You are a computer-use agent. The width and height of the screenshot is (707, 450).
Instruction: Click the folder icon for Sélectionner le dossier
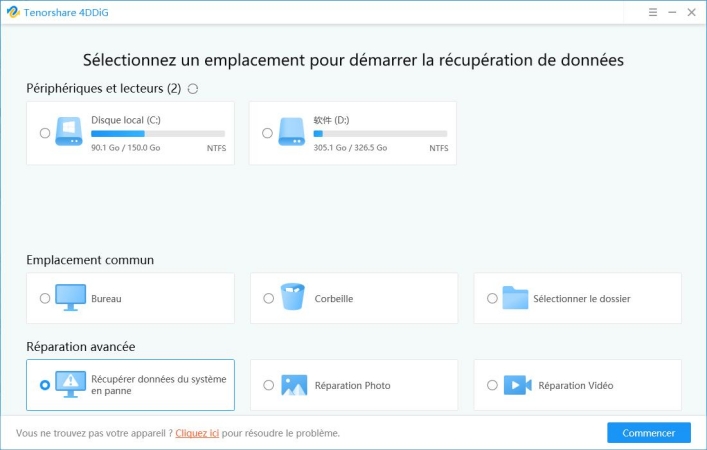coord(515,298)
